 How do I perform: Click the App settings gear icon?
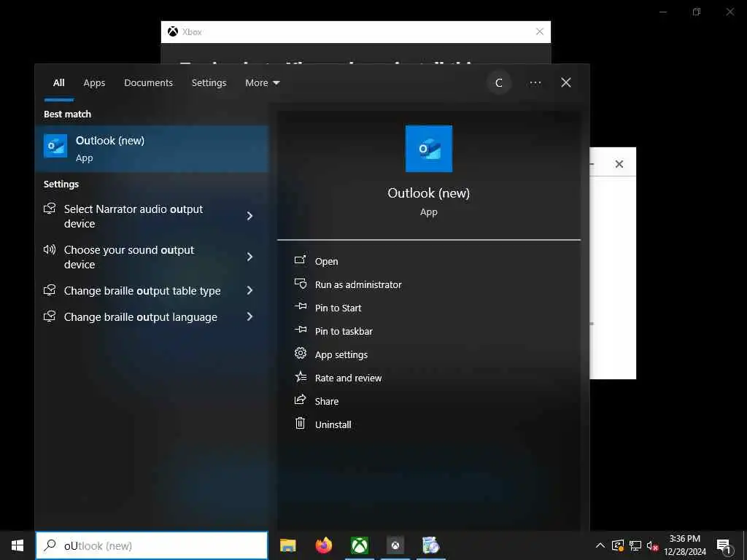click(x=300, y=354)
